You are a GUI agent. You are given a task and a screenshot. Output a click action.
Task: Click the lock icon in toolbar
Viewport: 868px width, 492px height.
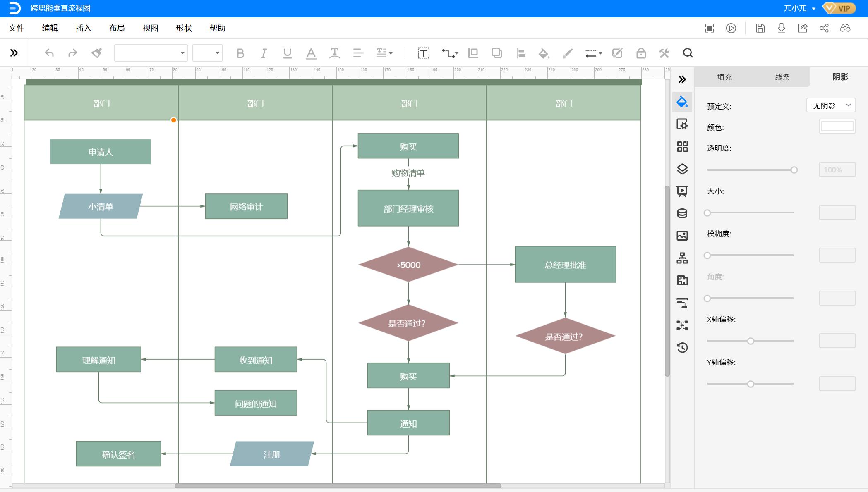point(641,53)
